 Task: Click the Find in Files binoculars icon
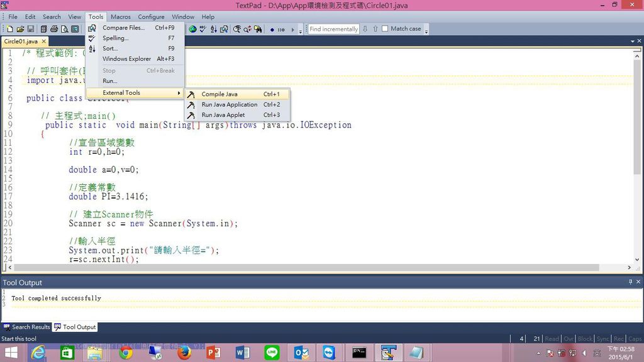[258, 29]
